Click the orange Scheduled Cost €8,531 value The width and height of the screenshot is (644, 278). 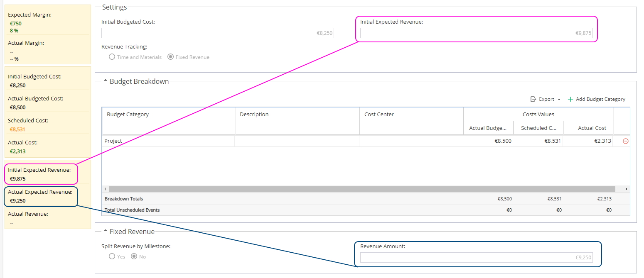point(18,129)
